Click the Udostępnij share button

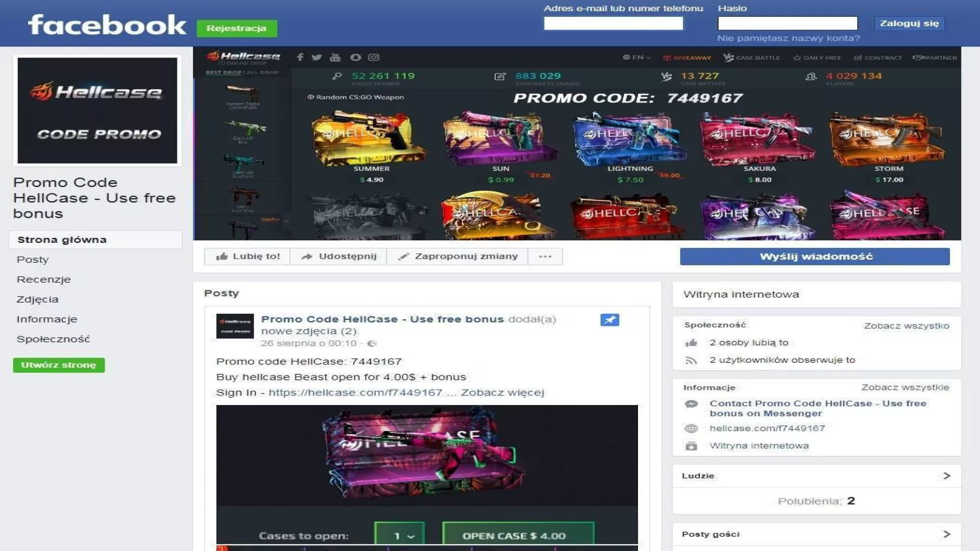(x=338, y=257)
